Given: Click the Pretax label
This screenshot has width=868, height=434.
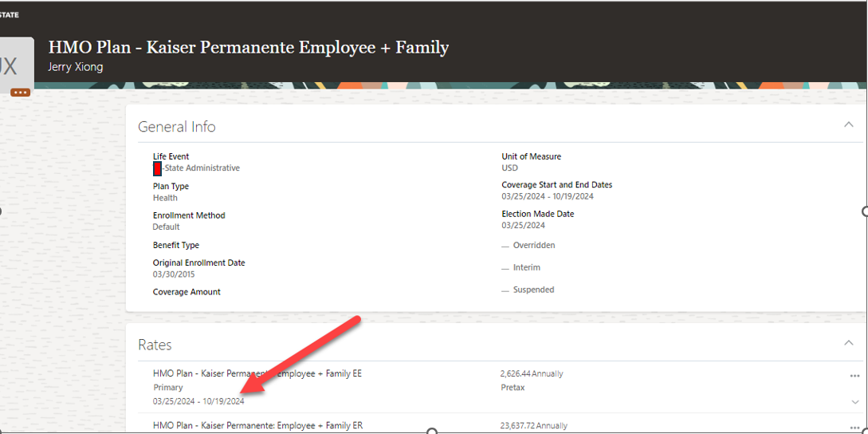Looking at the screenshot, I should click(512, 388).
